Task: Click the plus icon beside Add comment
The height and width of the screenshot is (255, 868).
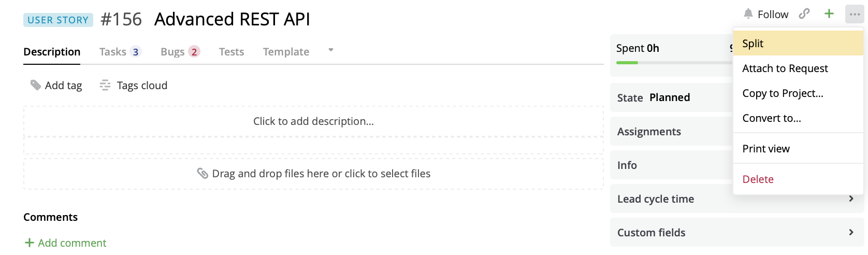Action: (x=30, y=243)
